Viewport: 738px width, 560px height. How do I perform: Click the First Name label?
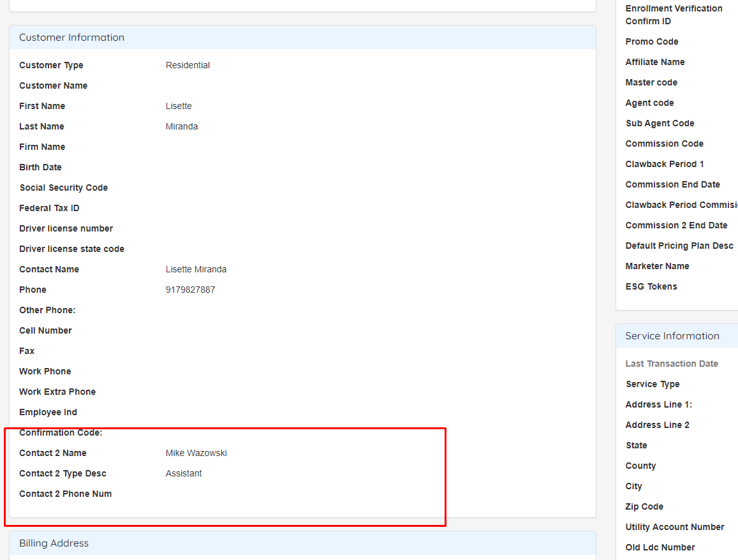(42, 107)
